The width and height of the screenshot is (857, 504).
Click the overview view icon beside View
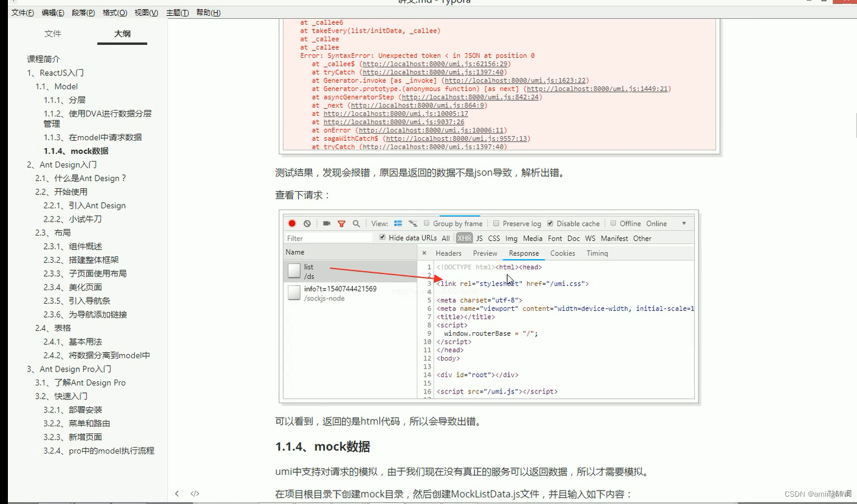[x=413, y=223]
